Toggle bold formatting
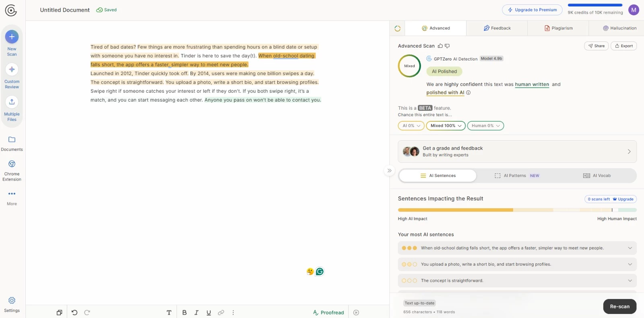The width and height of the screenshot is (644, 318). point(184,312)
